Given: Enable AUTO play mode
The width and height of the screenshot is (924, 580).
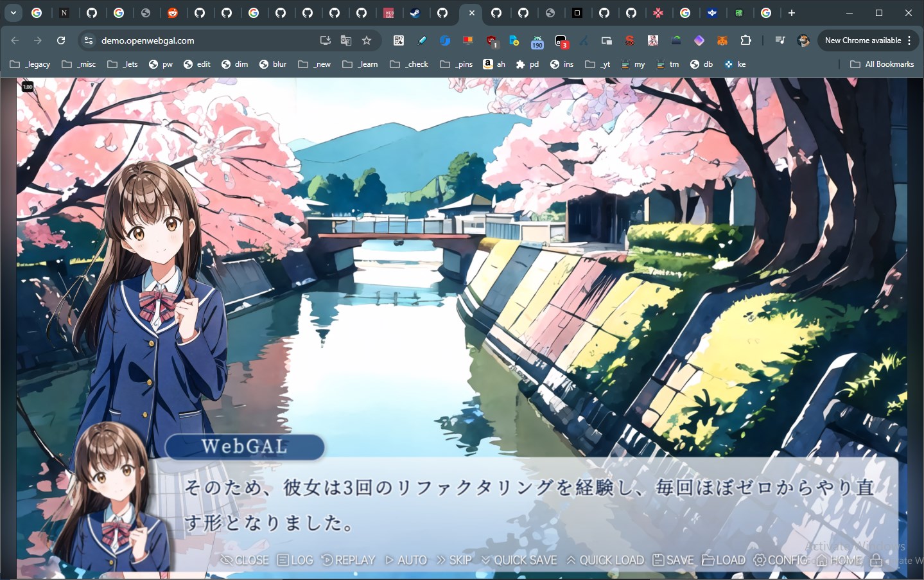Looking at the screenshot, I should click(x=406, y=560).
